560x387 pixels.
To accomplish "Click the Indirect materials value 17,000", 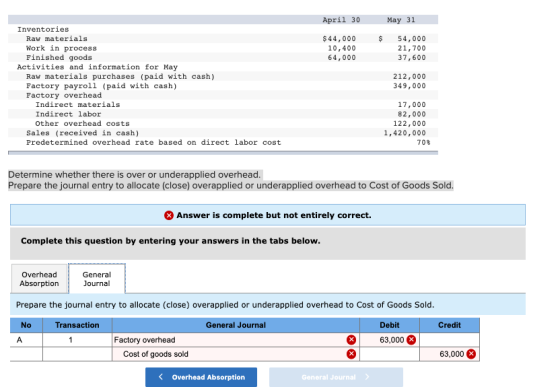I will 412,105.
